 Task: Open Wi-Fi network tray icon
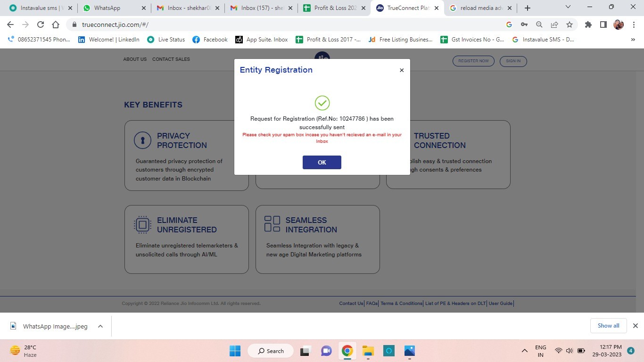559,351
